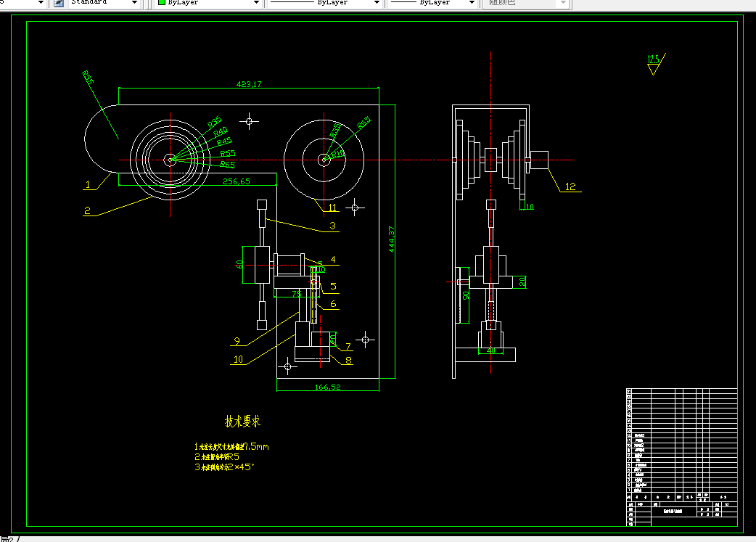Click part balloon number 12

coord(570,186)
